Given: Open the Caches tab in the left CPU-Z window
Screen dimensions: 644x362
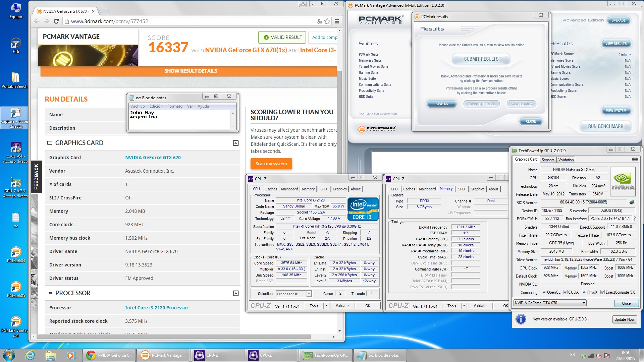Looking at the screenshot, I should 271,189.
